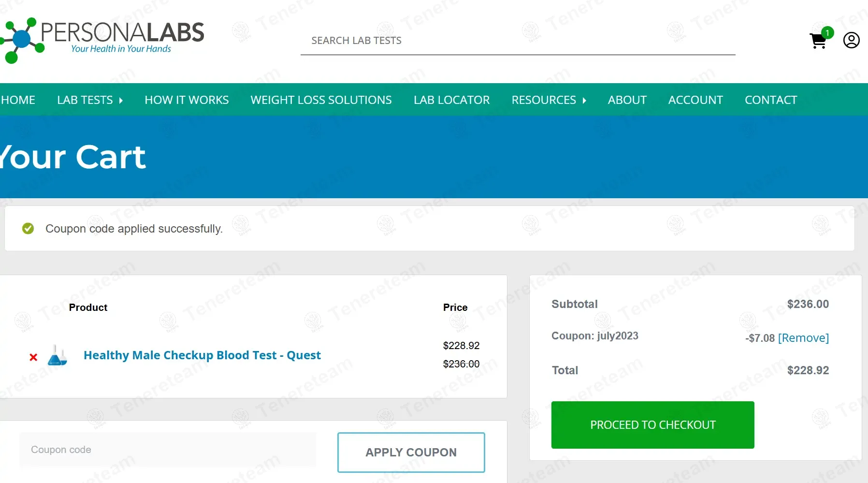Select the coupon discount -$7.08
The image size is (868, 483).
[x=760, y=338]
